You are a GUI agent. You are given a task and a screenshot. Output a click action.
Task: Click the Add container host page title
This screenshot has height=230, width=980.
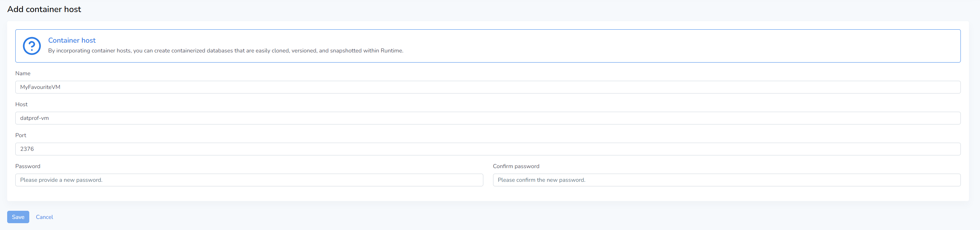[x=44, y=9]
